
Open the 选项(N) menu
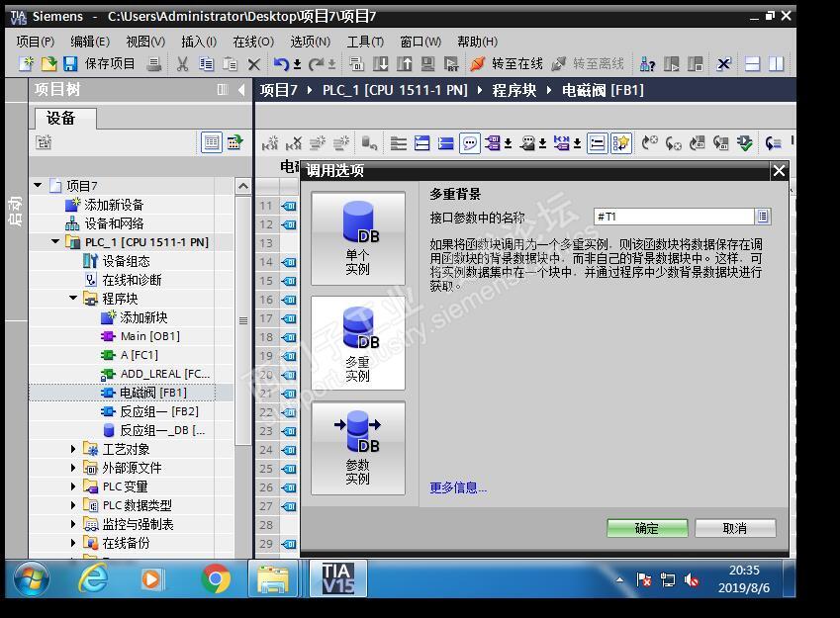click(x=311, y=42)
